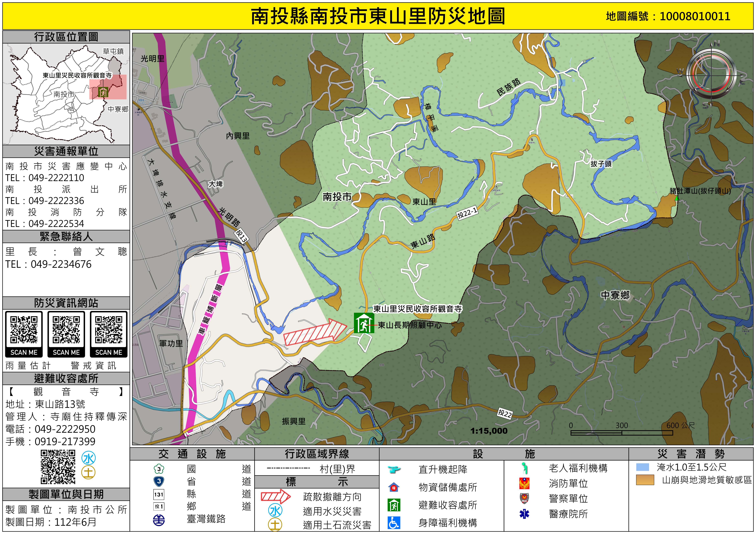The width and height of the screenshot is (756, 534).
Task: Click the police unit badge legend icon
Action: 524,498
